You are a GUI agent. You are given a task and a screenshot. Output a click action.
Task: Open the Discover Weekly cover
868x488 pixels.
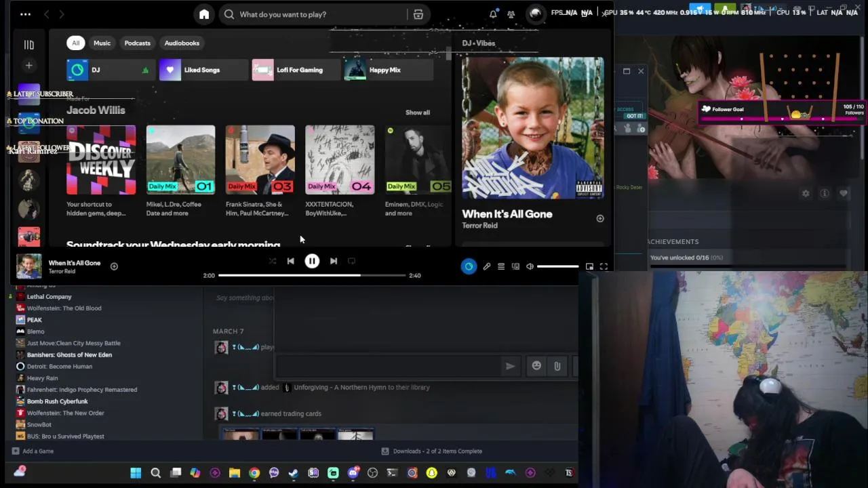[x=101, y=160]
